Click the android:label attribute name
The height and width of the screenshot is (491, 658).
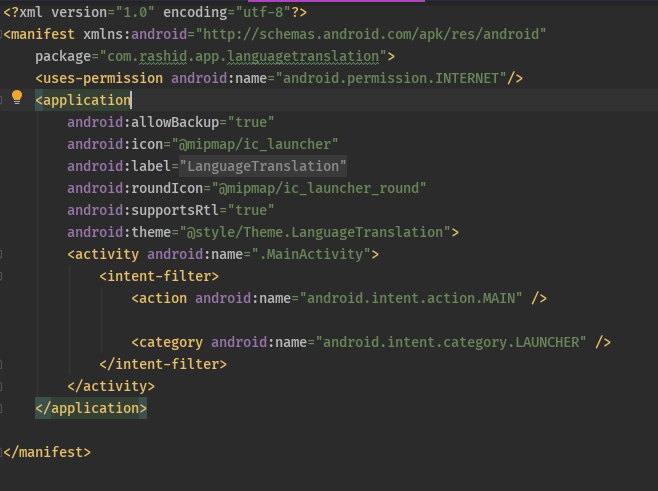(x=119, y=166)
